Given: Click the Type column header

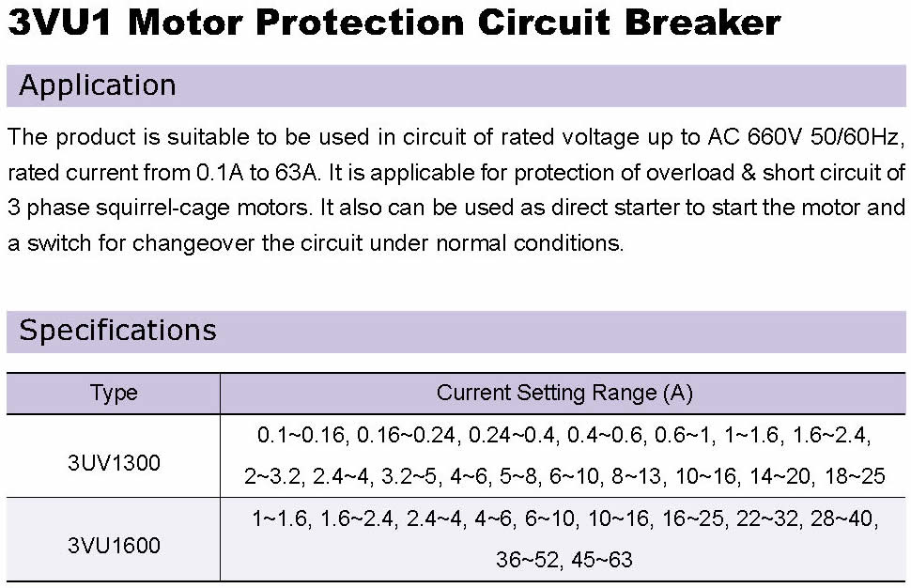Looking at the screenshot, I should 114,394.
